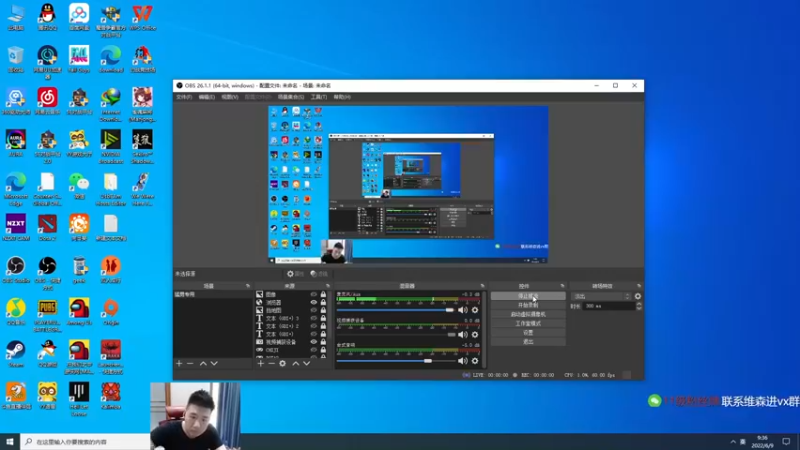Click the 退出 button in controls

528,342
